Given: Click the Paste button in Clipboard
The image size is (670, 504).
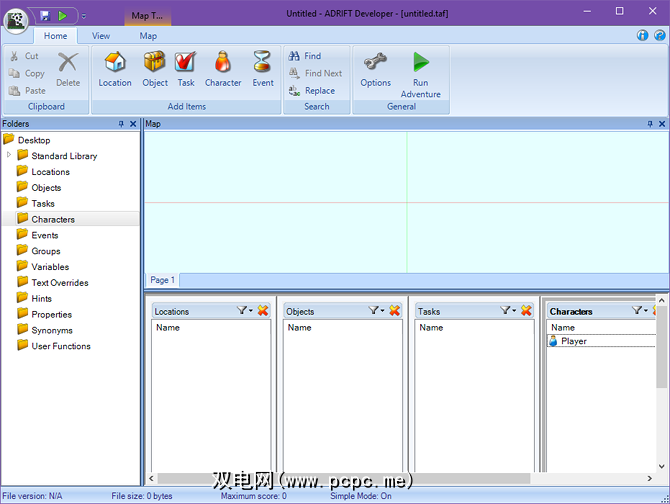Looking at the screenshot, I should pyautogui.click(x=27, y=91).
